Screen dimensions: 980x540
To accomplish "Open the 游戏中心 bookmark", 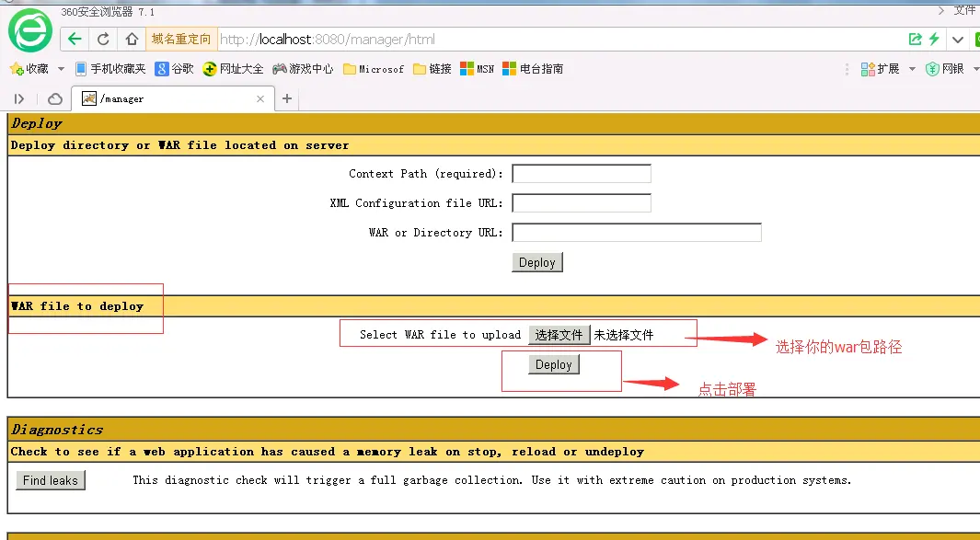I will [x=303, y=69].
